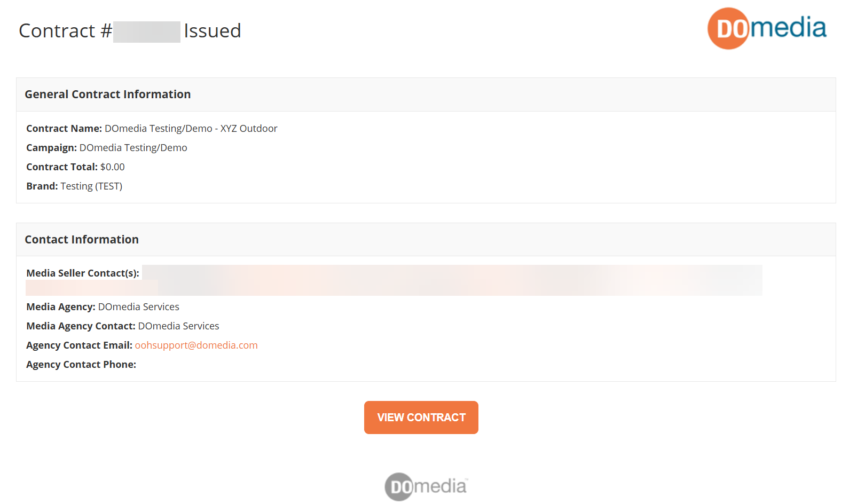Screen dimensions: 849x504
Task: Click the word Issued in page title
Action: coord(213,31)
